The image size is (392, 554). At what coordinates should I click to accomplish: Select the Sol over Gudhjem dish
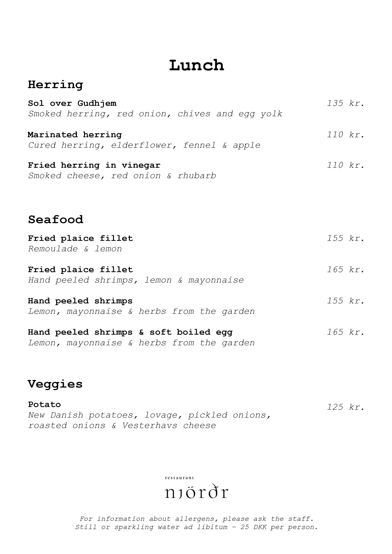pos(72,103)
